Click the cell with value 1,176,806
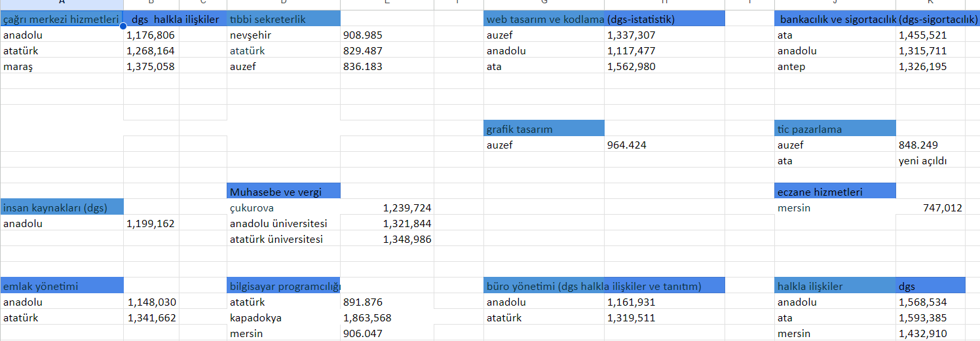The width and height of the screenshot is (980, 341). (151, 35)
